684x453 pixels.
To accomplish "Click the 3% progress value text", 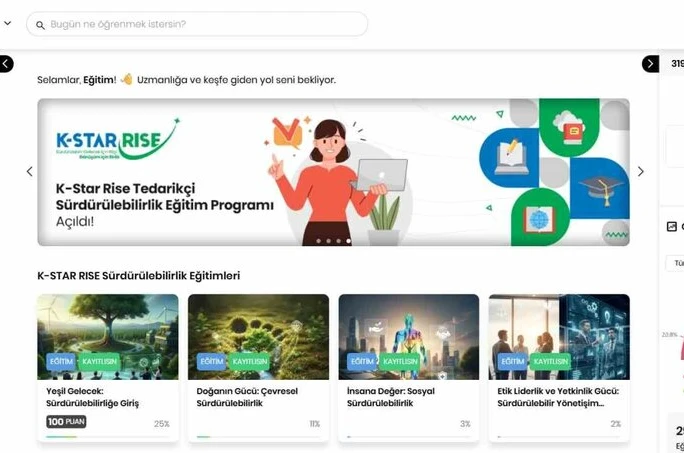I will coord(465,424).
